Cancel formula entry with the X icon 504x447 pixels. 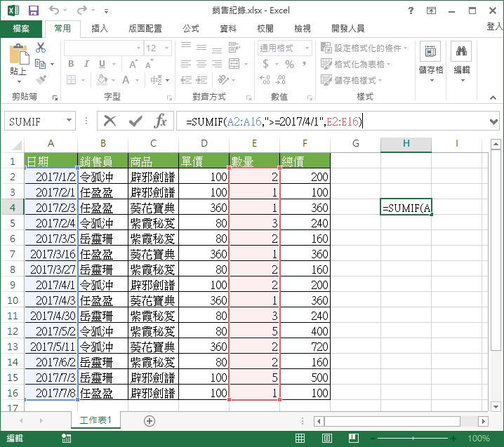(x=110, y=121)
